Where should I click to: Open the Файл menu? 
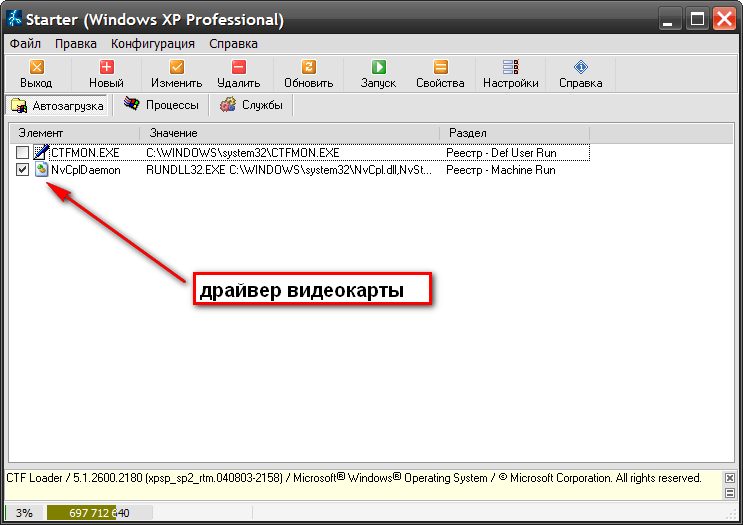coord(25,44)
